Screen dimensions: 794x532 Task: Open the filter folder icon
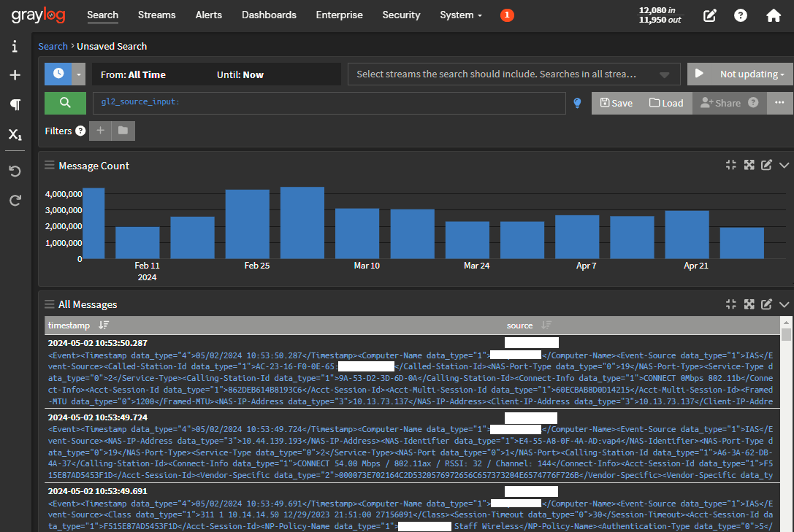[x=123, y=131]
